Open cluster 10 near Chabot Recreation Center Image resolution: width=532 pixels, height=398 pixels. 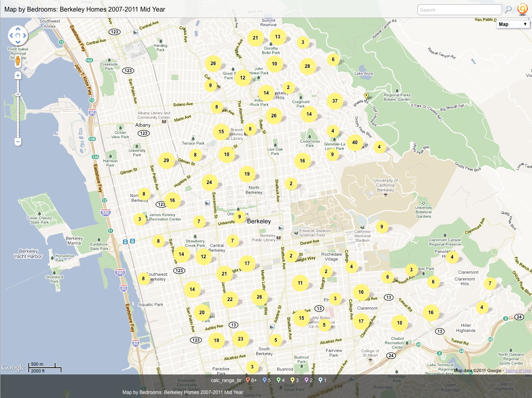(399, 323)
